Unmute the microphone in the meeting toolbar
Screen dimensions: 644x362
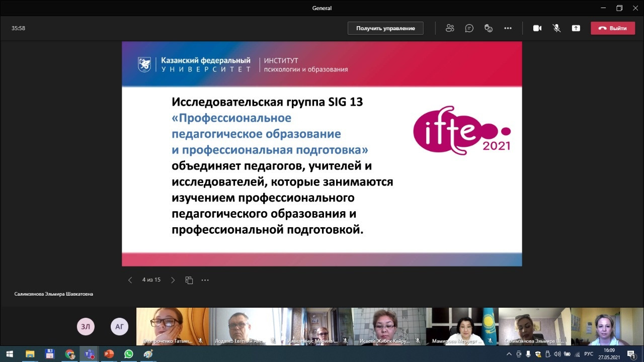point(556,28)
